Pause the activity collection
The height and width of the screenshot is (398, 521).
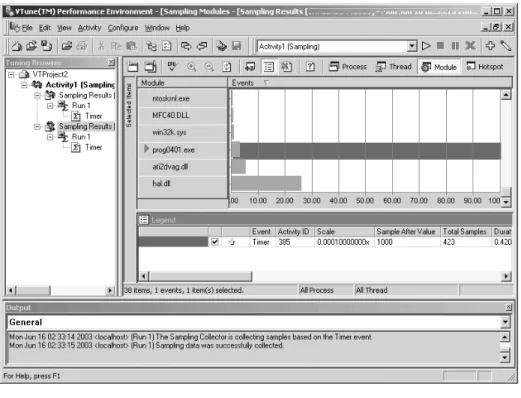click(455, 46)
